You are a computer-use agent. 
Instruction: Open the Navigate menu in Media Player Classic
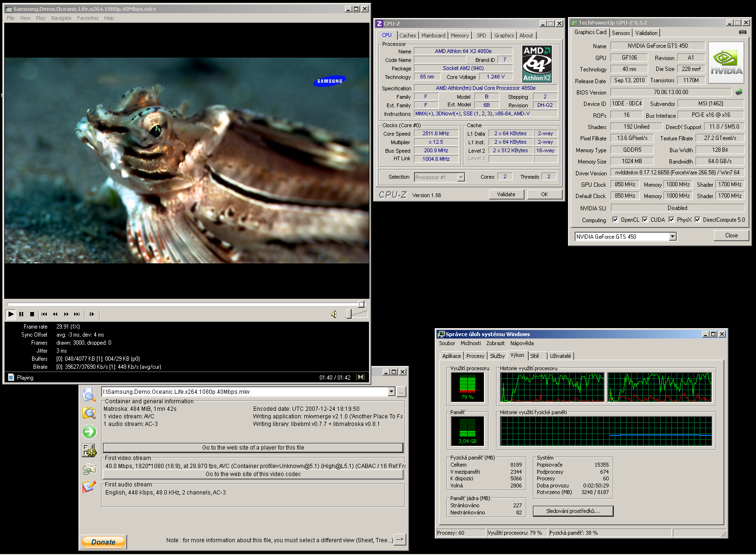(x=61, y=18)
